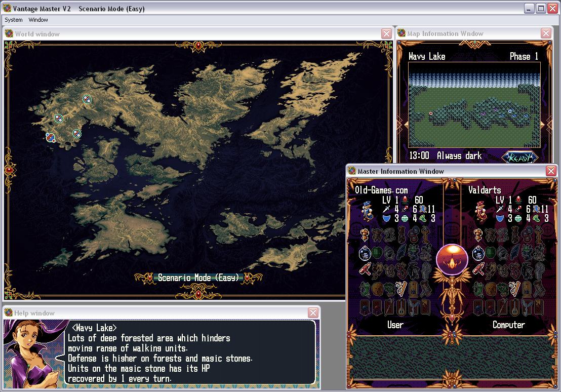Click Valdarts' green footprint movement icon
This screenshot has height=392, width=561.
pos(537,218)
